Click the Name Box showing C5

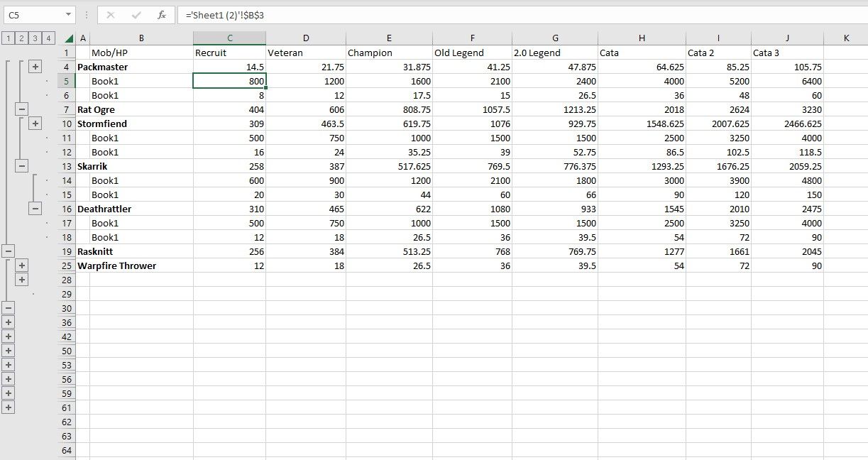[x=33, y=14]
